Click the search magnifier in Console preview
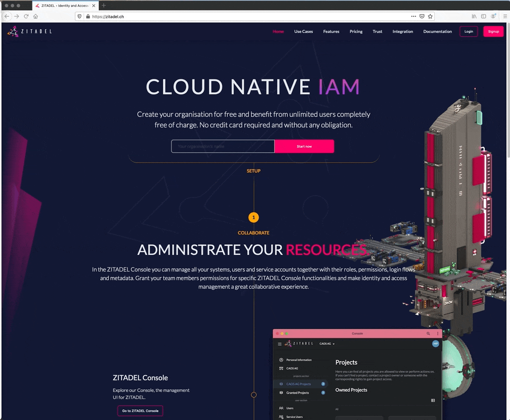This screenshot has width=510, height=420. pyautogui.click(x=428, y=333)
